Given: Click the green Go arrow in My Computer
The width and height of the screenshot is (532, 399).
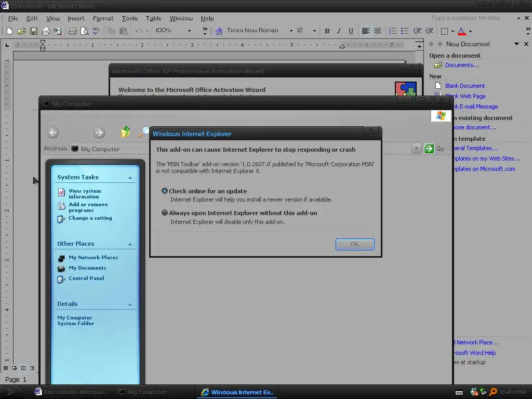Looking at the screenshot, I should click(429, 149).
